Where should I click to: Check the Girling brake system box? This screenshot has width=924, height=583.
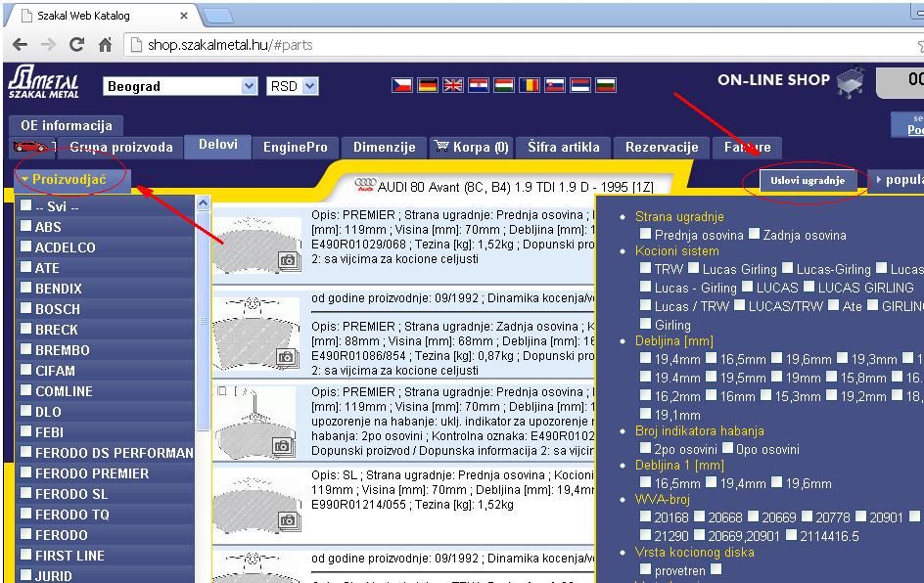click(646, 324)
